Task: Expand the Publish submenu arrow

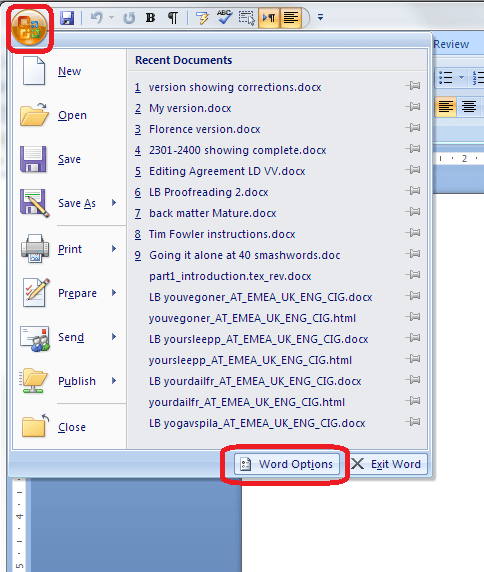Action: coord(114,380)
